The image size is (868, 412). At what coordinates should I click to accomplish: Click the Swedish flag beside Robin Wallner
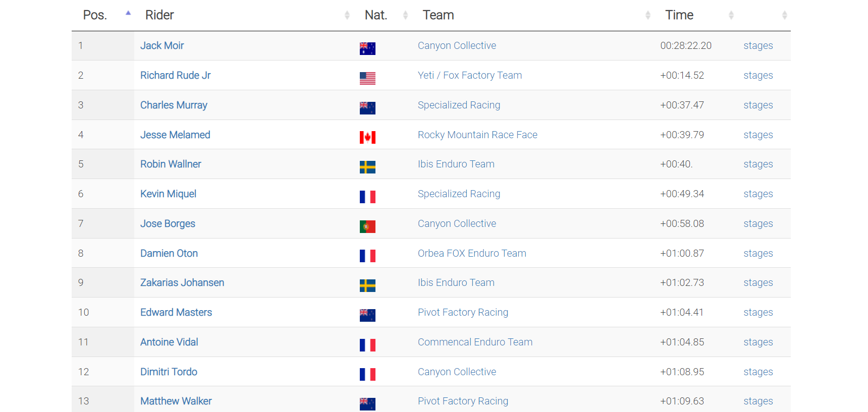367,167
